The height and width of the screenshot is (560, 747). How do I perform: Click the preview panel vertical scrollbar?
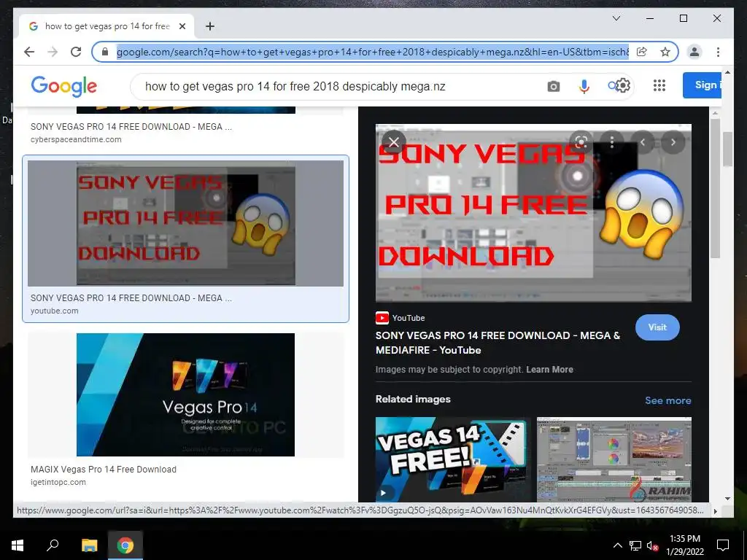point(715,190)
